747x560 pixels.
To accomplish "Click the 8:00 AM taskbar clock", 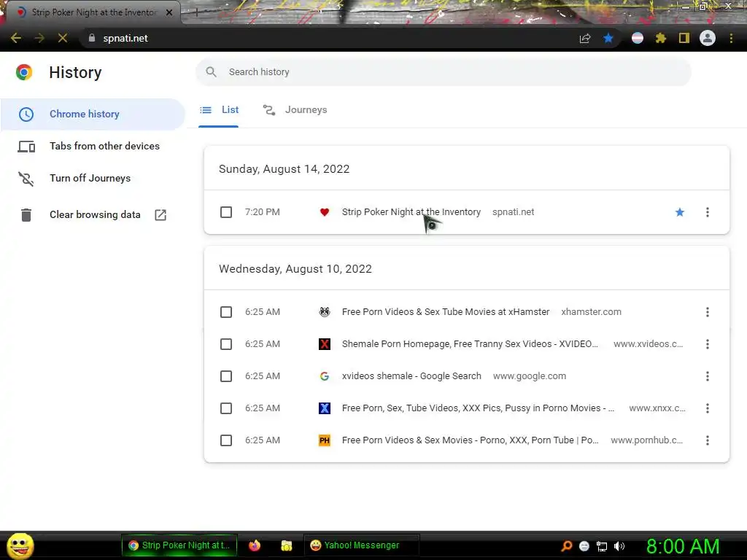I will point(683,546).
